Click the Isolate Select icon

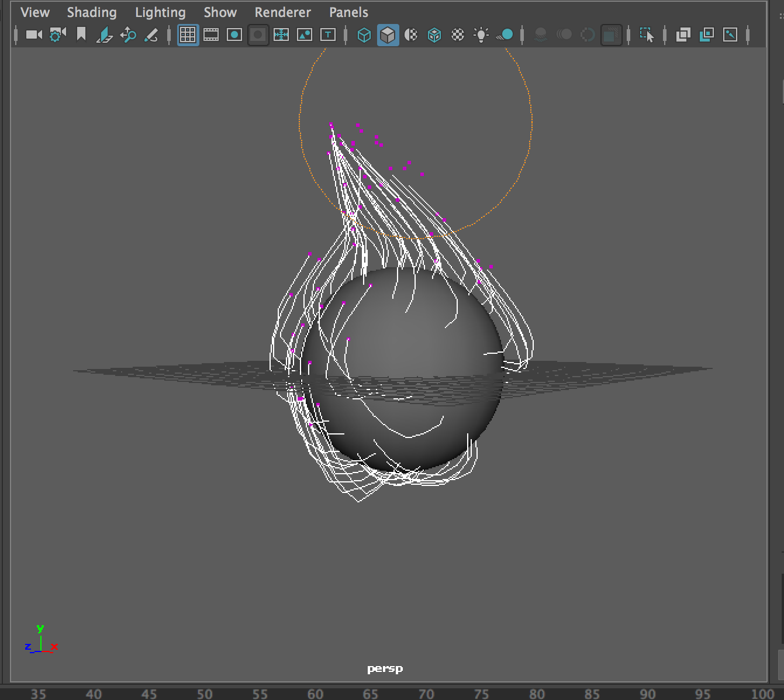tap(647, 35)
